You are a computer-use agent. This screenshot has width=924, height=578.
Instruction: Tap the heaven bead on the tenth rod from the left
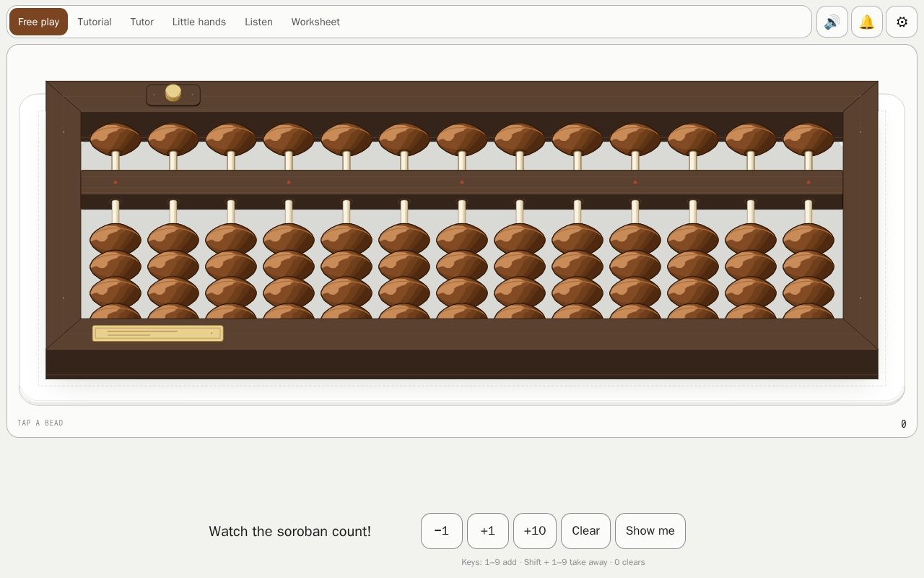pyautogui.click(x=635, y=139)
